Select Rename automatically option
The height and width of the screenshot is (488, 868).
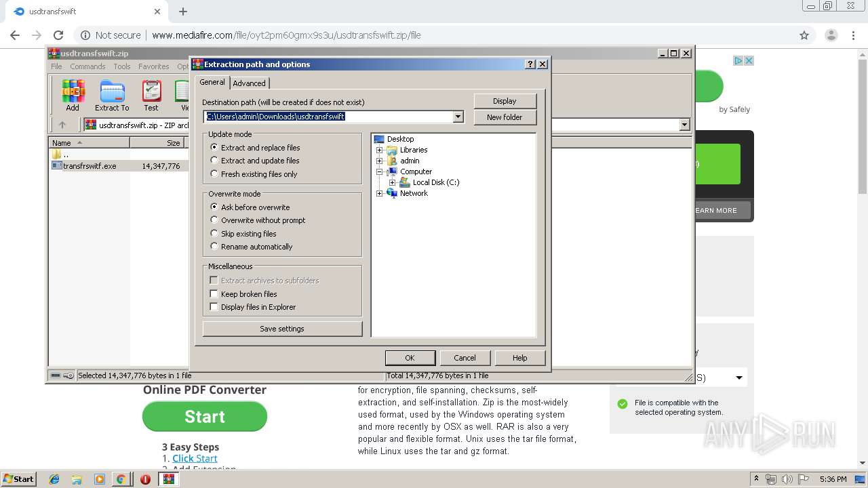(x=214, y=247)
